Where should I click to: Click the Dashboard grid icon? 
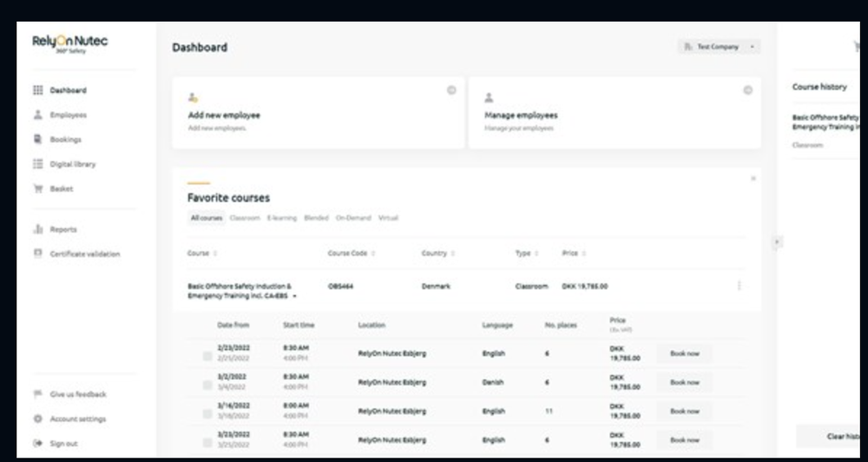click(37, 90)
